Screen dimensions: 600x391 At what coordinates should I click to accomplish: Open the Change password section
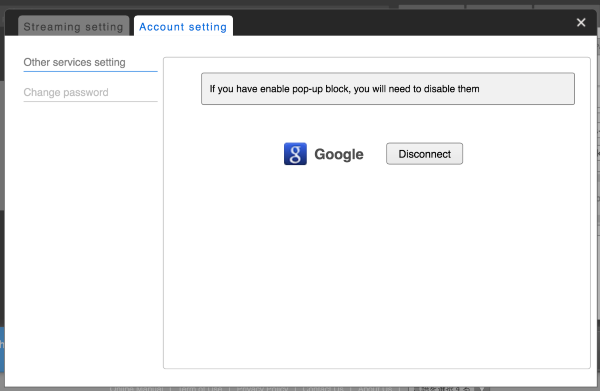coord(90,93)
